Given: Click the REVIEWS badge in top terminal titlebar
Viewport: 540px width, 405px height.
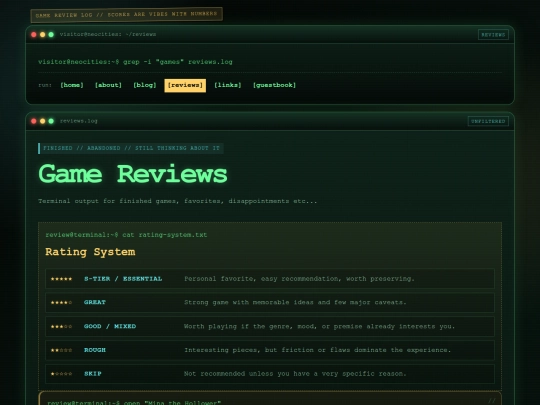Looking at the screenshot, I should [x=493, y=35].
